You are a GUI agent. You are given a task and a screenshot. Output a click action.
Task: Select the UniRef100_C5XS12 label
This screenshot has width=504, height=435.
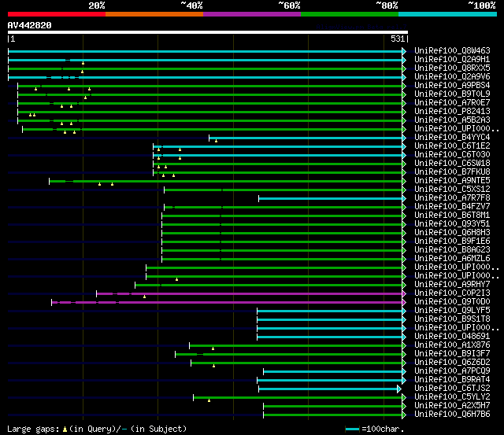pos(452,190)
